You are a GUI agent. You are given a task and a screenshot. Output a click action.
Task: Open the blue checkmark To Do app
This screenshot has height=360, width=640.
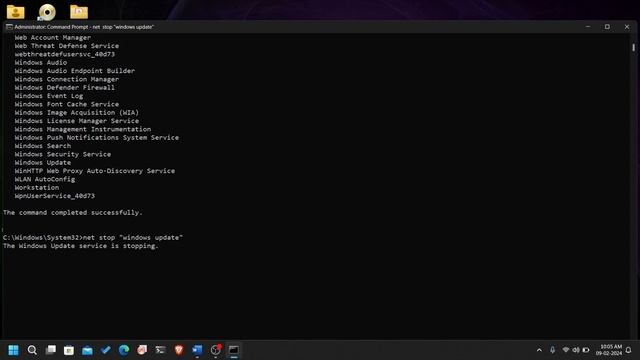106,350
